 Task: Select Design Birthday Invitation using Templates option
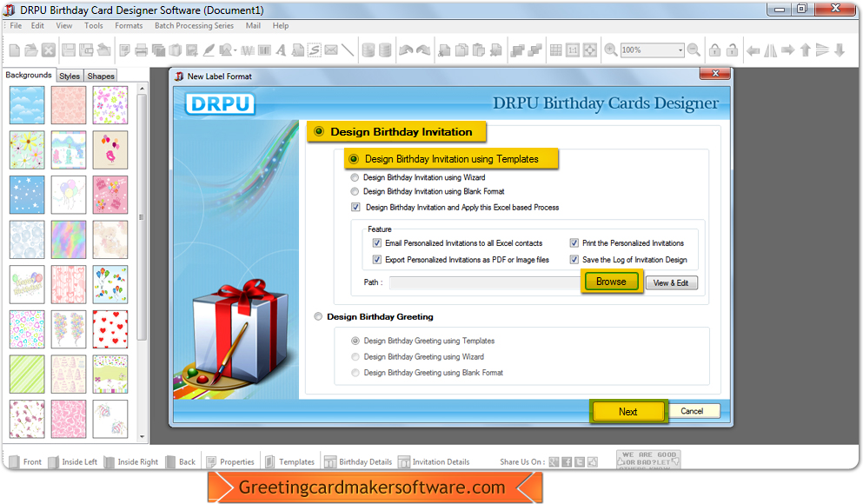354,159
